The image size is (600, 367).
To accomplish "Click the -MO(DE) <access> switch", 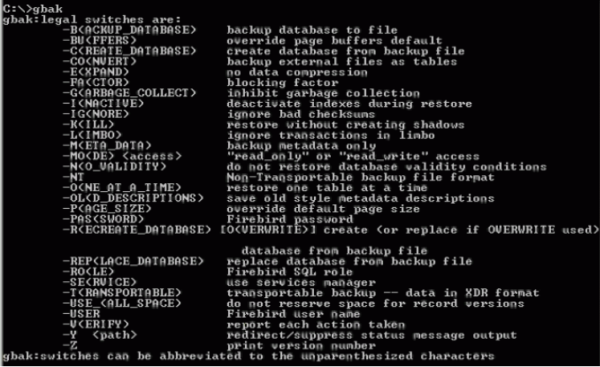I will tap(122, 157).
